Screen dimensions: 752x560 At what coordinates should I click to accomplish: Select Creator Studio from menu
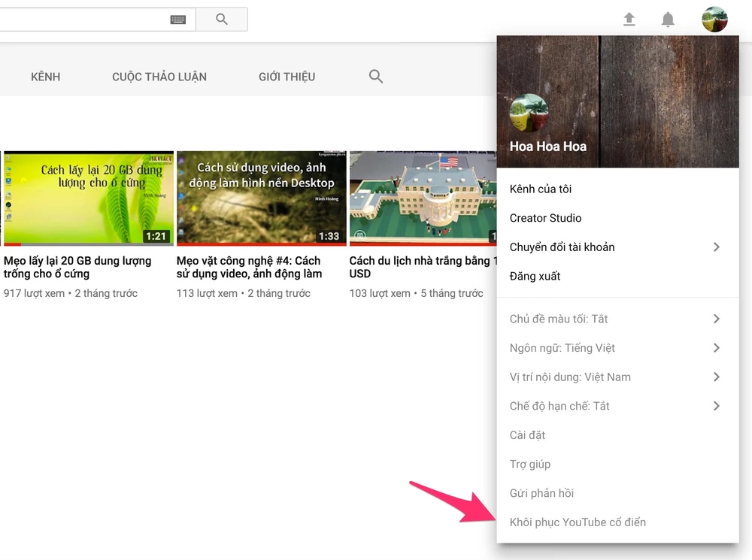[545, 218]
